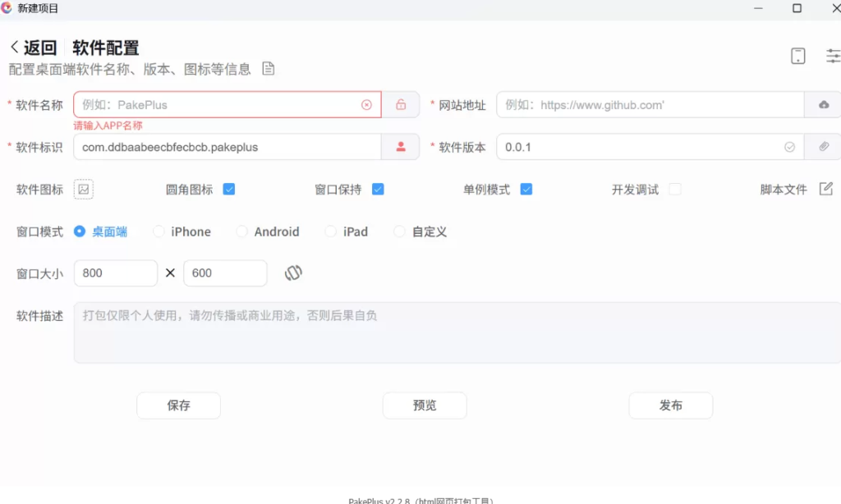
Task: Click the window width field showing 800
Action: [116, 273]
